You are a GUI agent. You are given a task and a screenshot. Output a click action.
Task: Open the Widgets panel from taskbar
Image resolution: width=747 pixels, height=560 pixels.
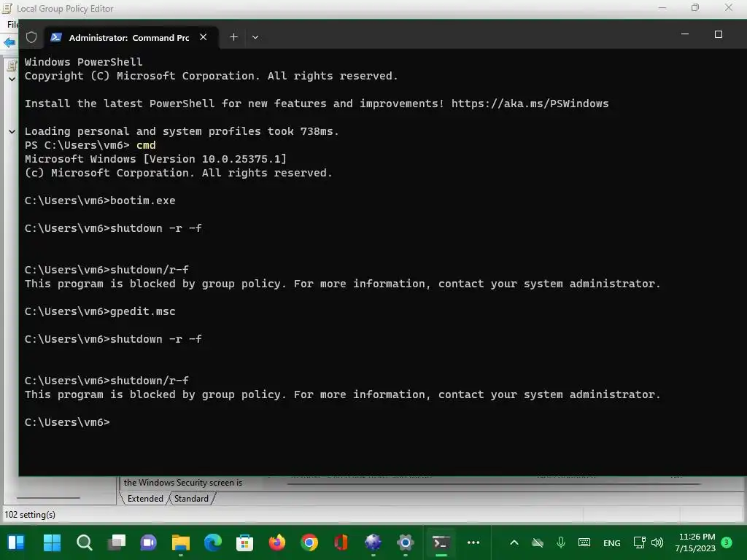coord(16,542)
